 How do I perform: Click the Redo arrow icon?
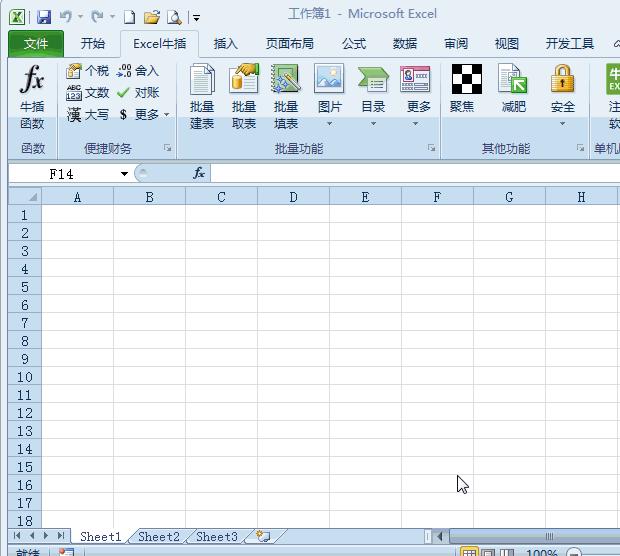[x=97, y=17]
